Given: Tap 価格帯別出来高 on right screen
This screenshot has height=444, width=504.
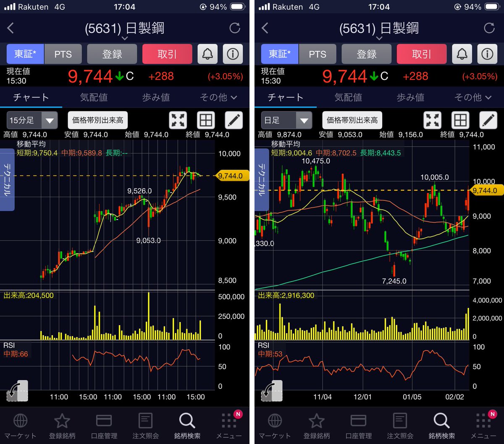Looking at the screenshot, I should [352, 120].
